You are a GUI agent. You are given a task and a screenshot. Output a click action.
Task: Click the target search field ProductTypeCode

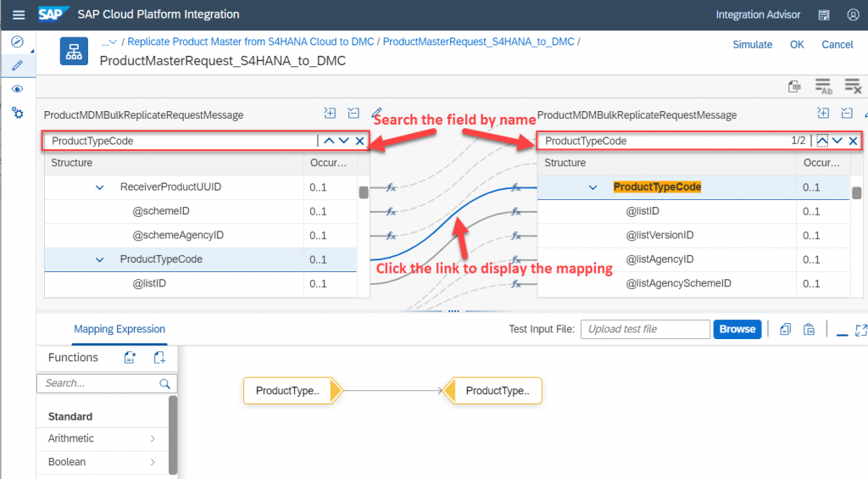[x=665, y=142]
